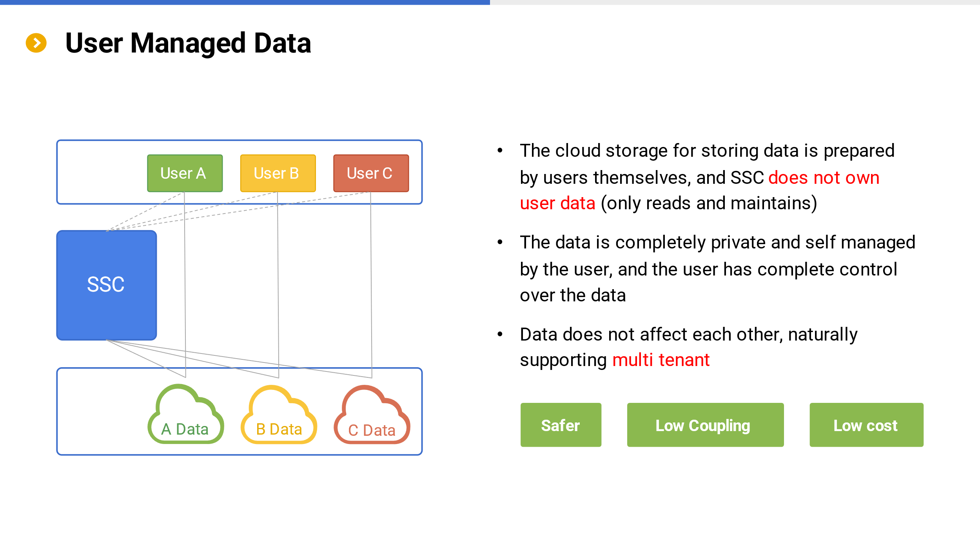
Task: Click the red User C box
Action: 371,173
